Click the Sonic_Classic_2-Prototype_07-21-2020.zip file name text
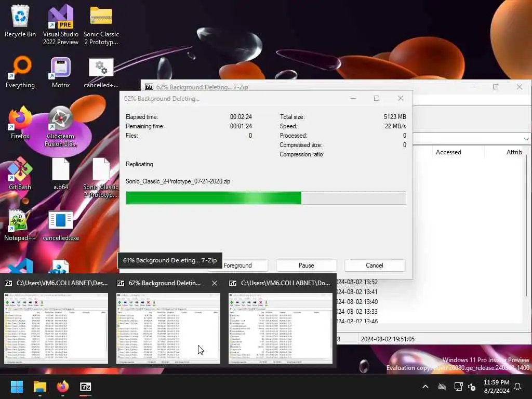This screenshot has width=532, height=399. point(178,181)
